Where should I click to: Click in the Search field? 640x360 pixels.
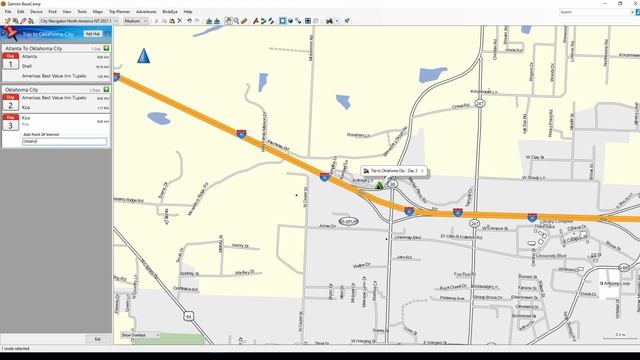[x=596, y=12]
